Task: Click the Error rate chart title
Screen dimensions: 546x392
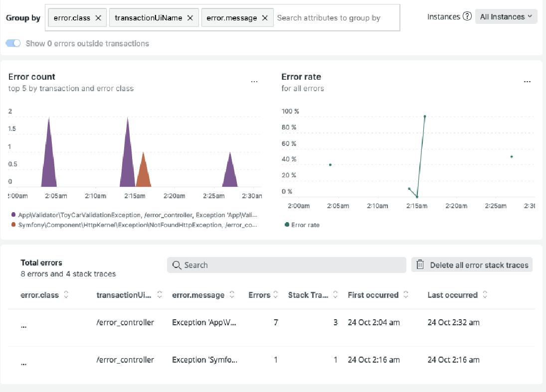Action: click(301, 77)
